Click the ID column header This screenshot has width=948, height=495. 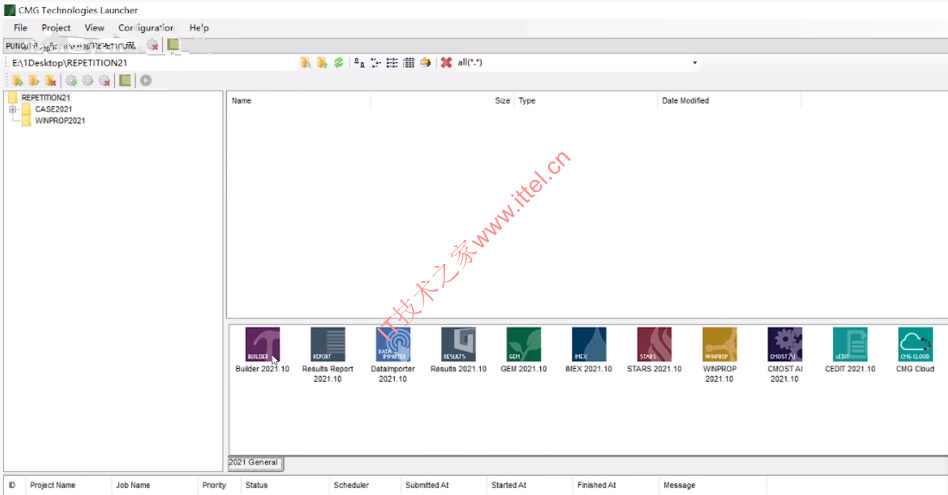pyautogui.click(x=15, y=485)
